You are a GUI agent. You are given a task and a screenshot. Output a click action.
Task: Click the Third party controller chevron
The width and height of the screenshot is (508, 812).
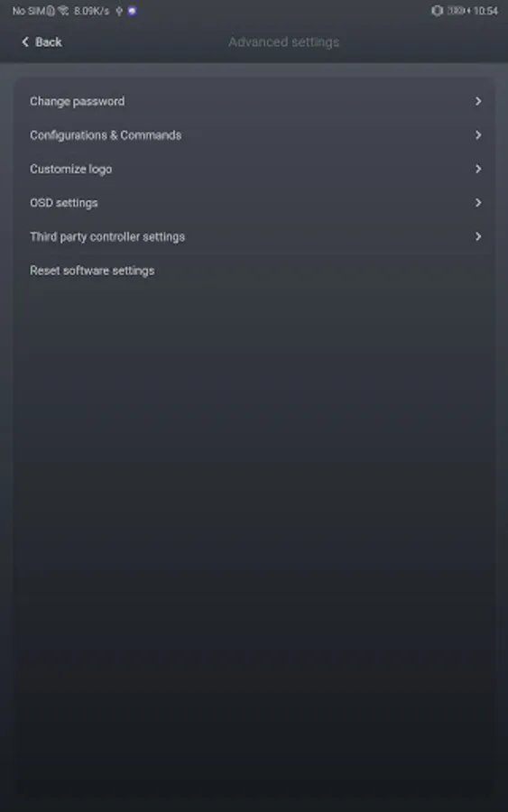coord(478,236)
